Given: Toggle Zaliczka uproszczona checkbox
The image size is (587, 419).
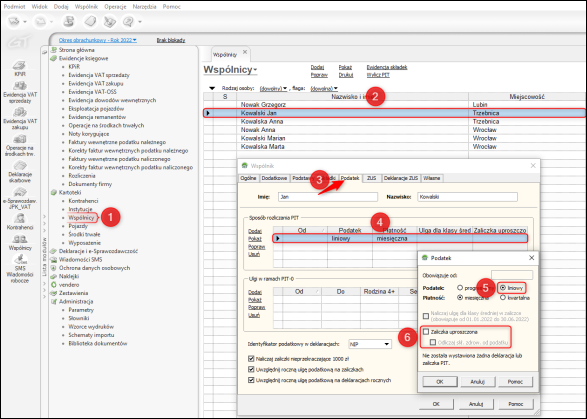Looking at the screenshot, I should click(426, 332).
